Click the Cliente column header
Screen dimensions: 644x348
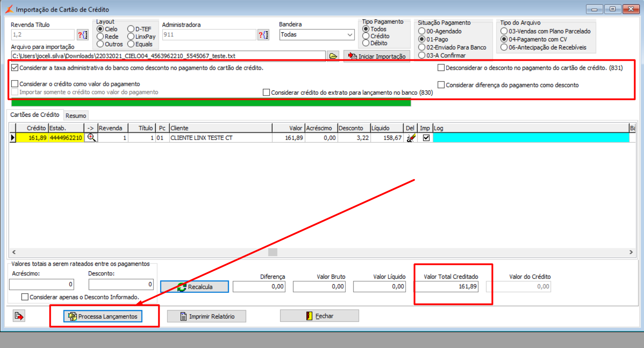(x=221, y=128)
